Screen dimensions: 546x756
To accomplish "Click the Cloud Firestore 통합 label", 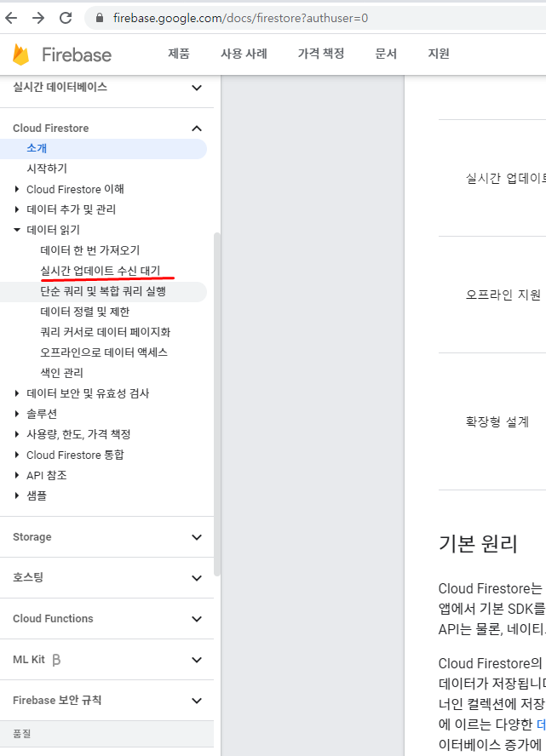I will point(75,455).
